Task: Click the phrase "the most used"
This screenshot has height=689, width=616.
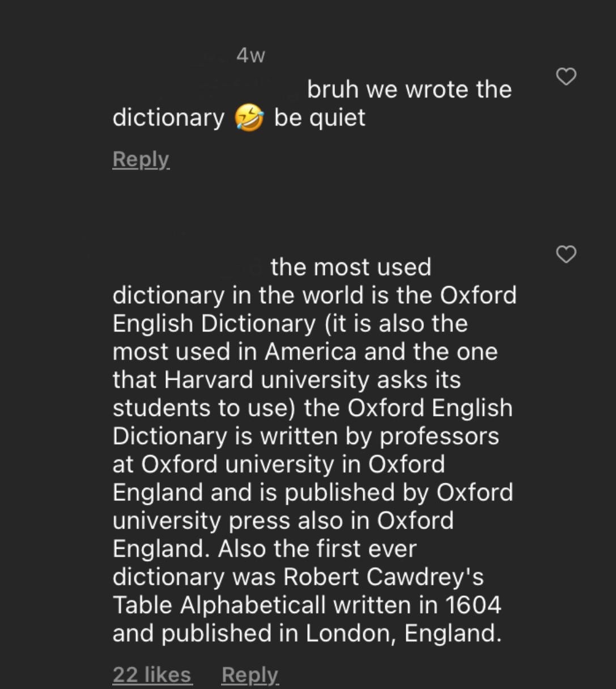Action: click(x=351, y=267)
